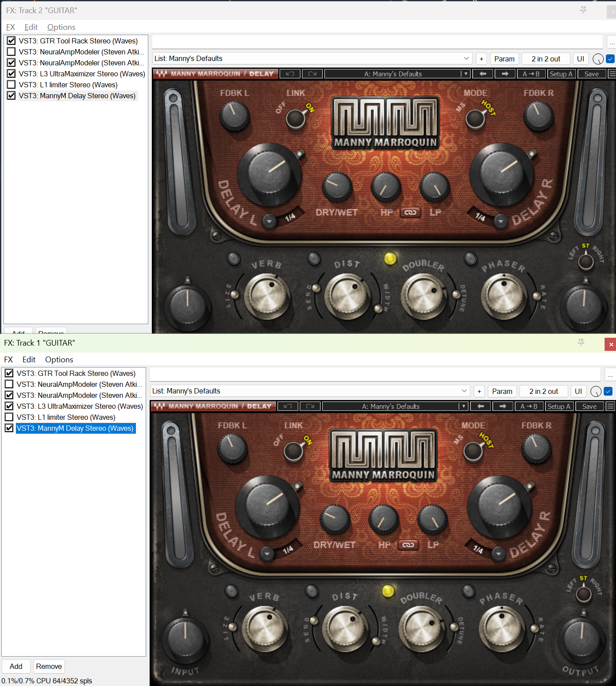Screen dimensions: 616x686
Task: Go to previous preset in Track 2 plugin
Action: point(483,74)
